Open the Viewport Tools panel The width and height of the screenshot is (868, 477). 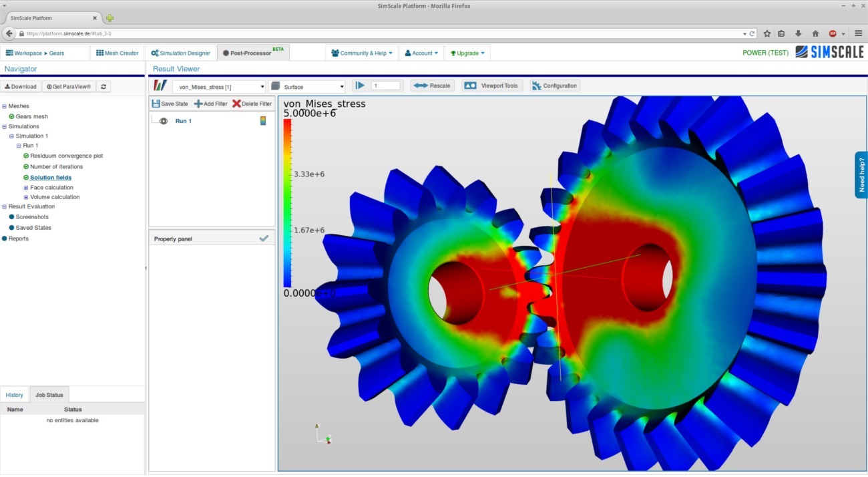491,86
